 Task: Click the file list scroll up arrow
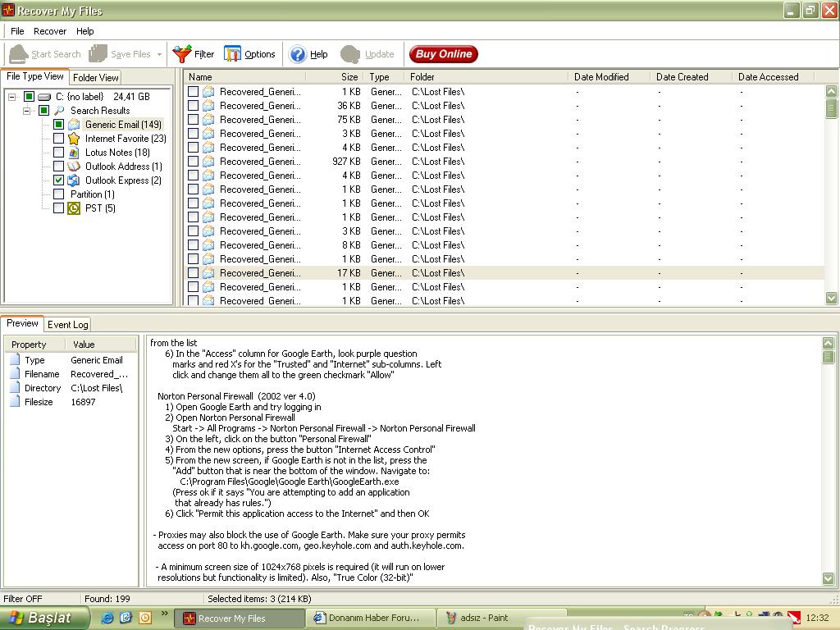click(832, 91)
